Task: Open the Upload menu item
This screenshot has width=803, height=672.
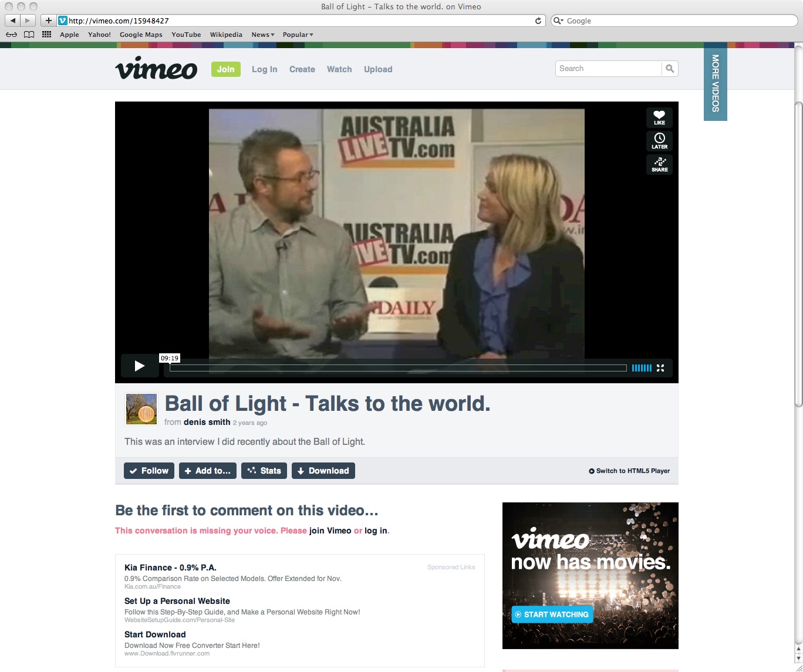Action: [x=378, y=69]
